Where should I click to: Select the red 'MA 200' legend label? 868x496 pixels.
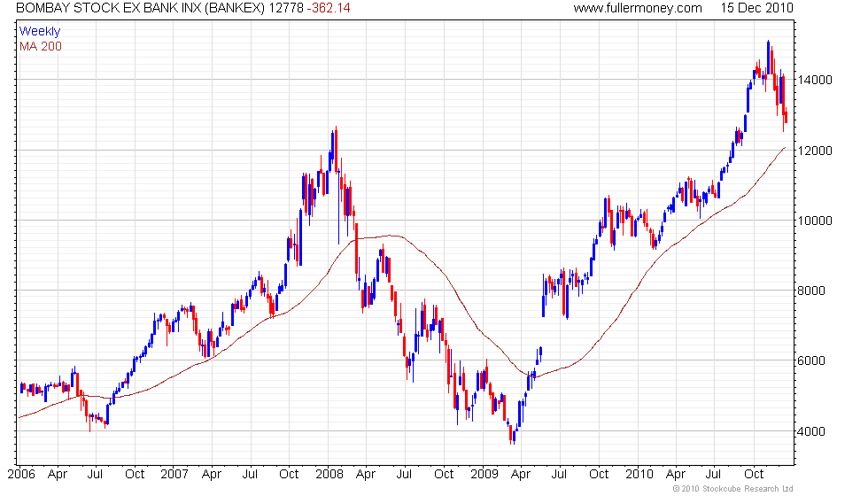coord(41,46)
